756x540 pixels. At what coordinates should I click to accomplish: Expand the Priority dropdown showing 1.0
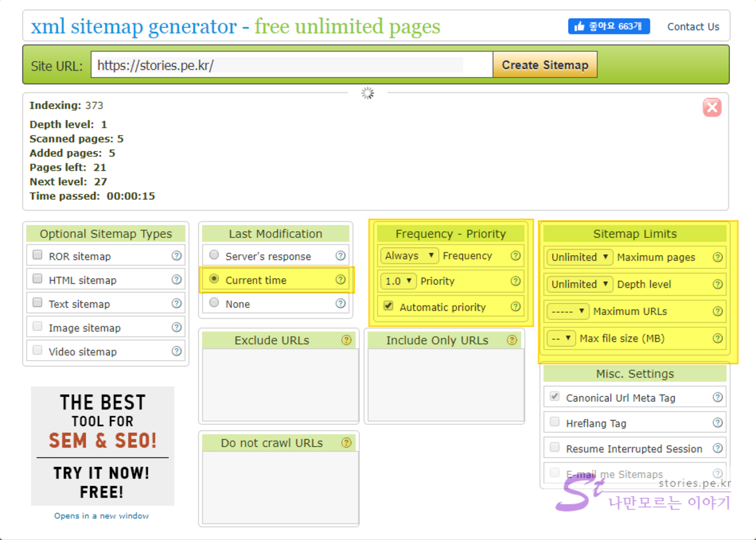398,281
